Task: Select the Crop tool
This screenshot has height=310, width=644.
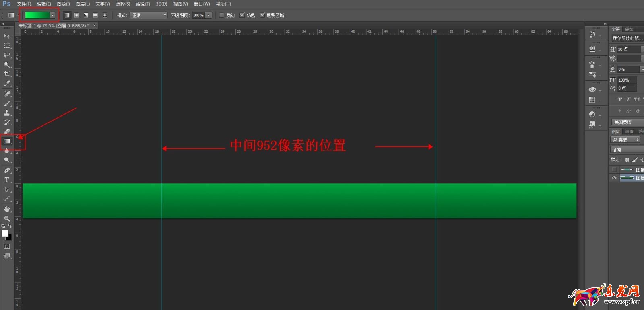Action: 7,74
